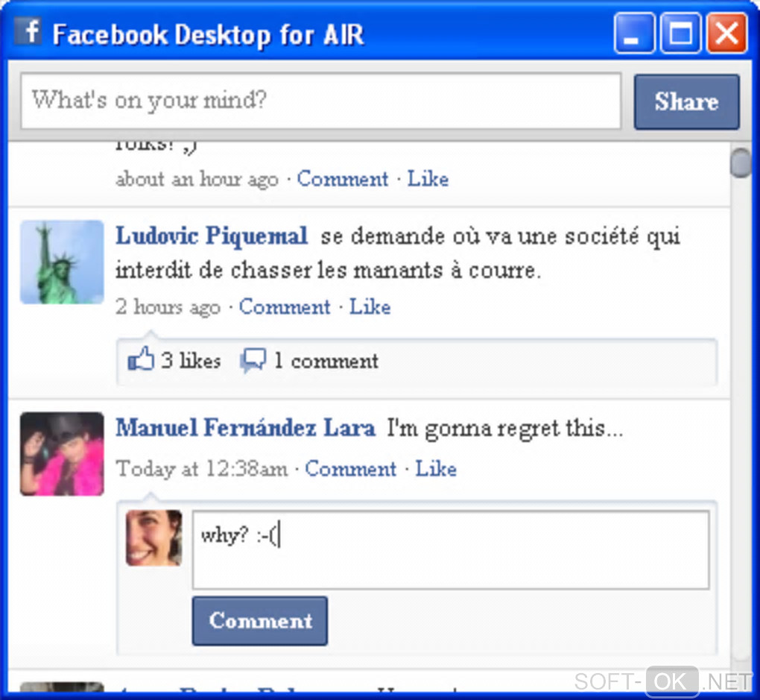760x700 pixels.
Task: Click the thumbs-up likes icon
Action: click(141, 359)
